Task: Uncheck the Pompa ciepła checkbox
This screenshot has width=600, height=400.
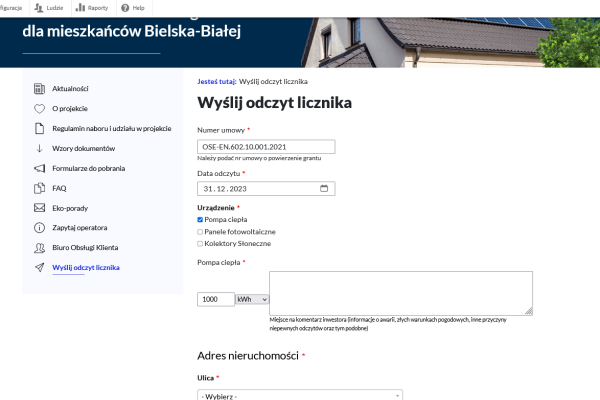Action: click(201, 219)
